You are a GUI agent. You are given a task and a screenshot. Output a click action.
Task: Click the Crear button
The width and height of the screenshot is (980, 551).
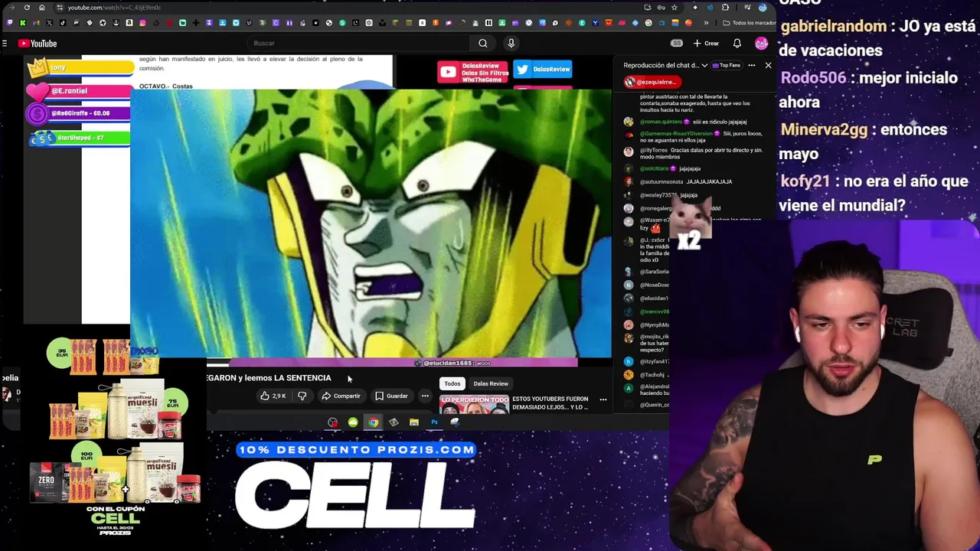point(706,44)
